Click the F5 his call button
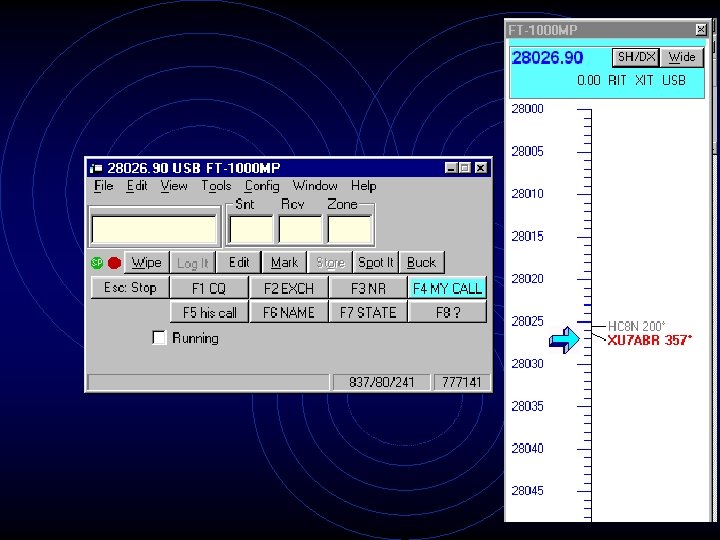This screenshot has width=720, height=540. tap(209, 312)
